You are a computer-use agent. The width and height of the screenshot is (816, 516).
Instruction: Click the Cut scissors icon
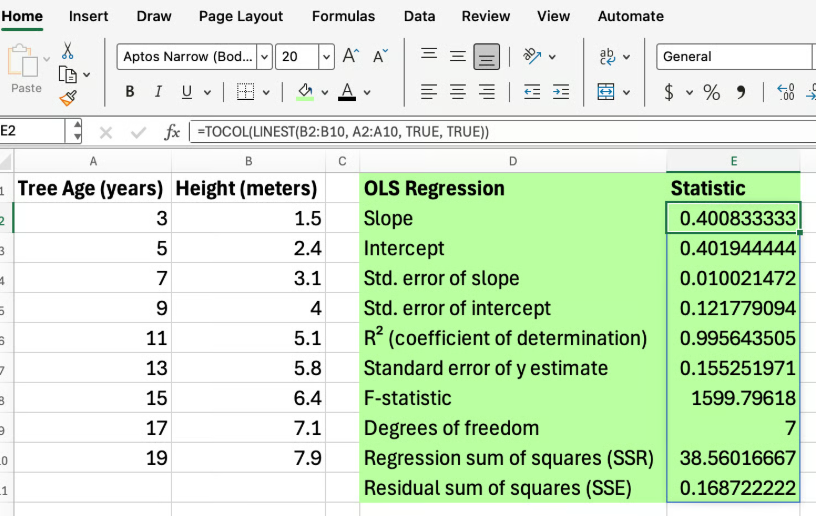click(x=68, y=51)
